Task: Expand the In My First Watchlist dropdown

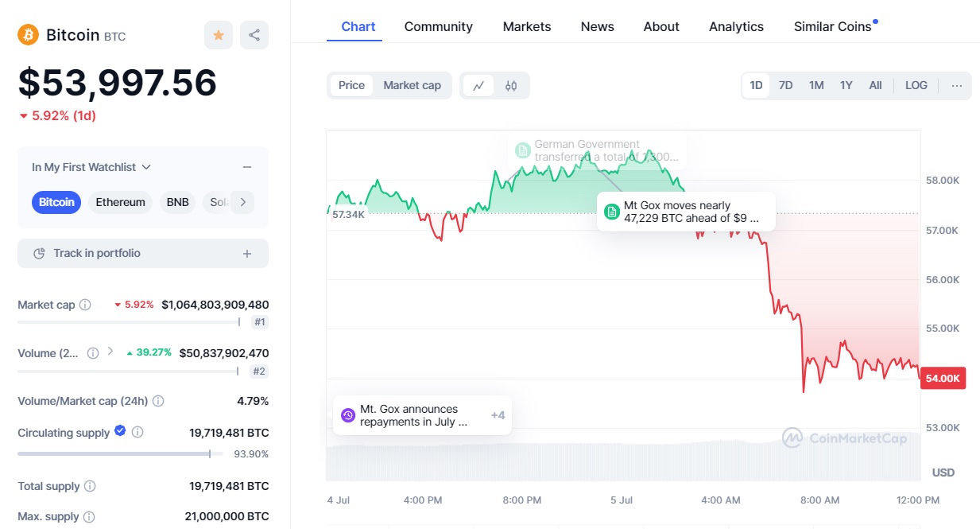Action: (x=91, y=167)
